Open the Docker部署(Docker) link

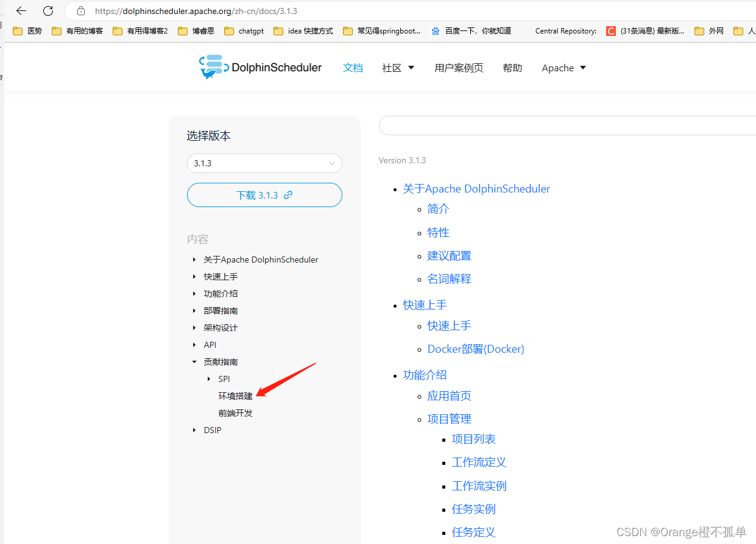(x=476, y=349)
